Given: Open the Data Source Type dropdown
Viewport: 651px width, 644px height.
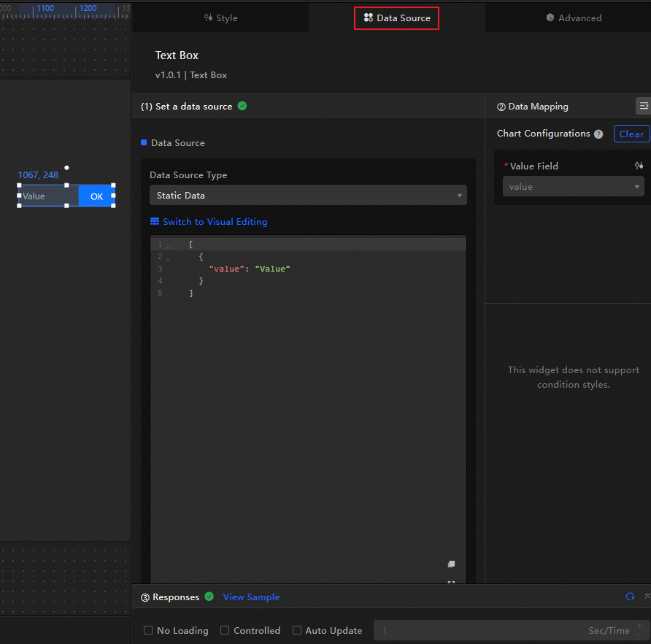Looking at the screenshot, I should click(308, 195).
